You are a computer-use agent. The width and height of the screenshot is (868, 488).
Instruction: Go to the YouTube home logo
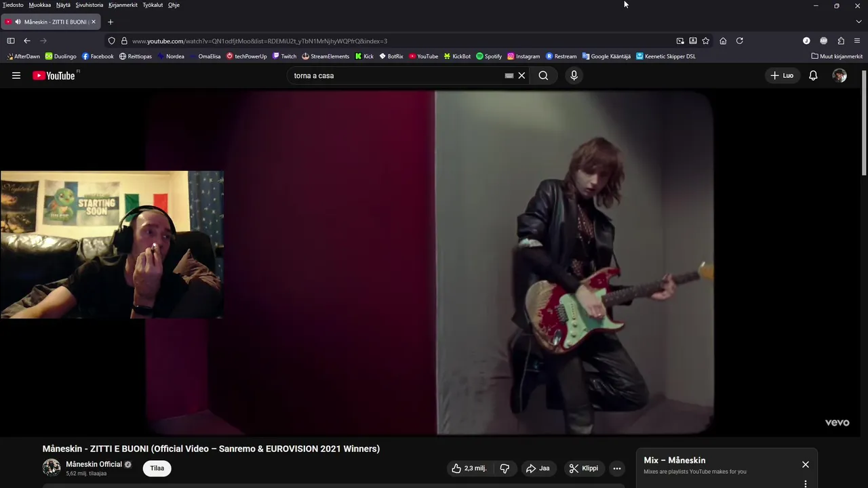pyautogui.click(x=54, y=76)
